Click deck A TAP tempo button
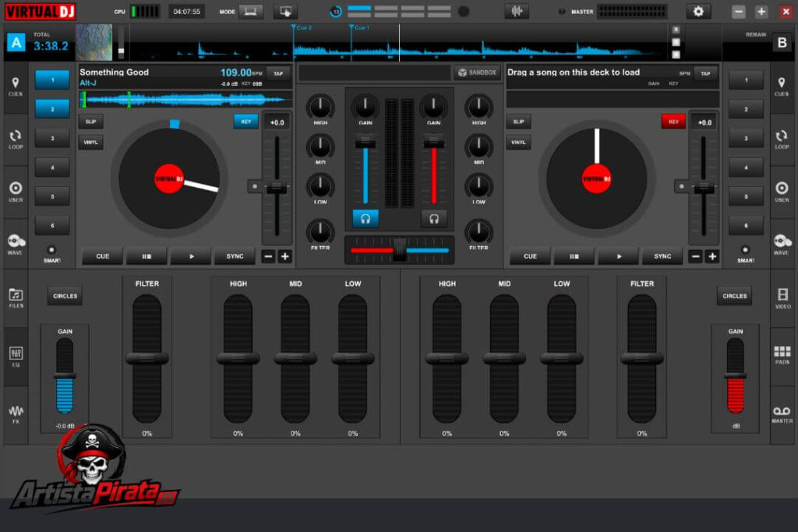Screen dimensions: 798x532 click(x=278, y=73)
